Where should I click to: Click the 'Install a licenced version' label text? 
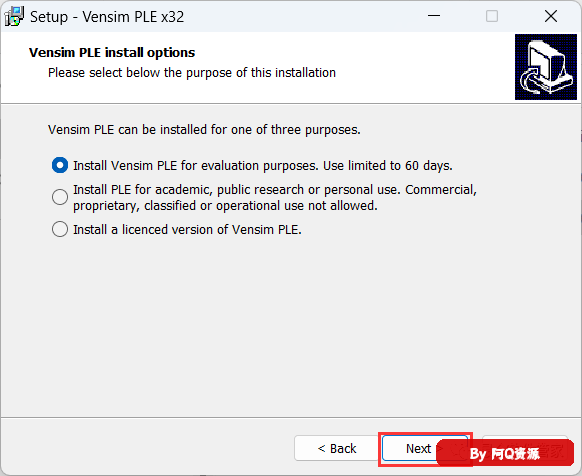tap(187, 229)
